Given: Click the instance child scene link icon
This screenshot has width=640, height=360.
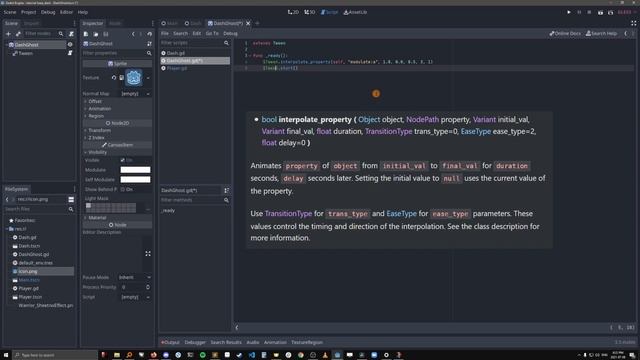Looking at the screenshot, I should tap(18, 33).
